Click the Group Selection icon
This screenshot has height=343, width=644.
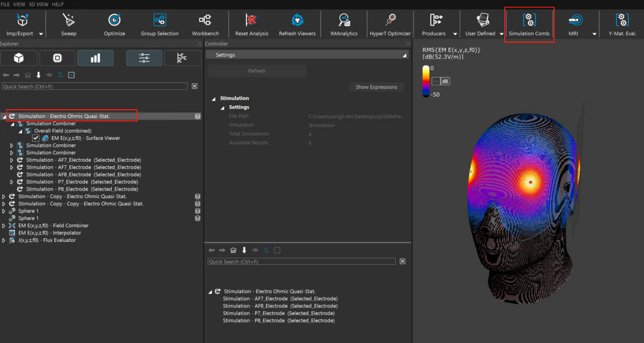pos(159,20)
